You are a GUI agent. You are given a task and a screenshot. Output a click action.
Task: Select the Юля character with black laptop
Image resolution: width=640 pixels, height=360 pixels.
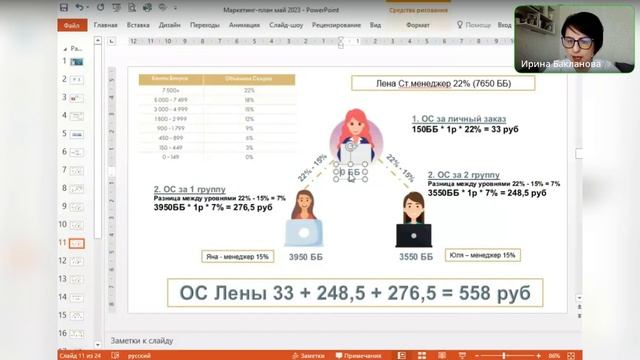click(413, 220)
